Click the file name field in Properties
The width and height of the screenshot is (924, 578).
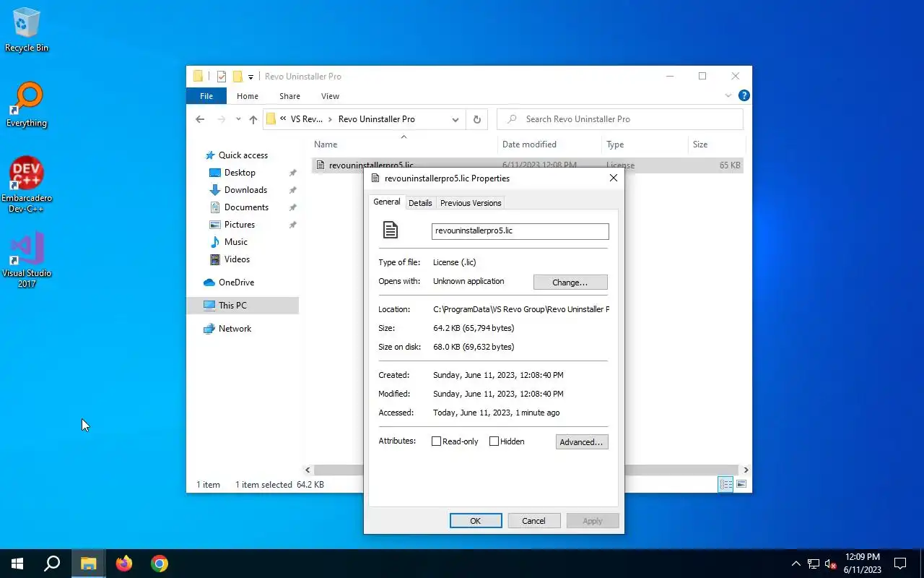tap(520, 231)
